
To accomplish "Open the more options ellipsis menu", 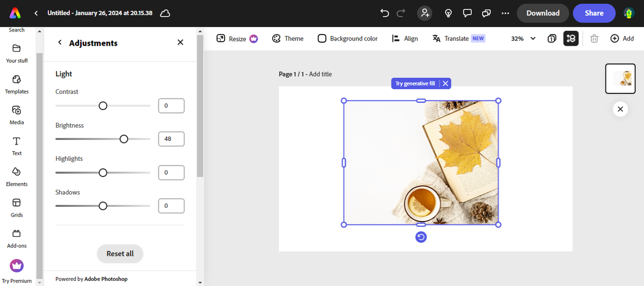I will [505, 13].
